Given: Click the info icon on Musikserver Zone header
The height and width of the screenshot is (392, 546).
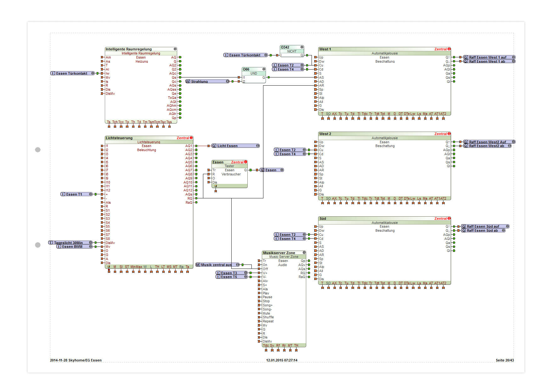Looking at the screenshot, I should tap(304, 253).
